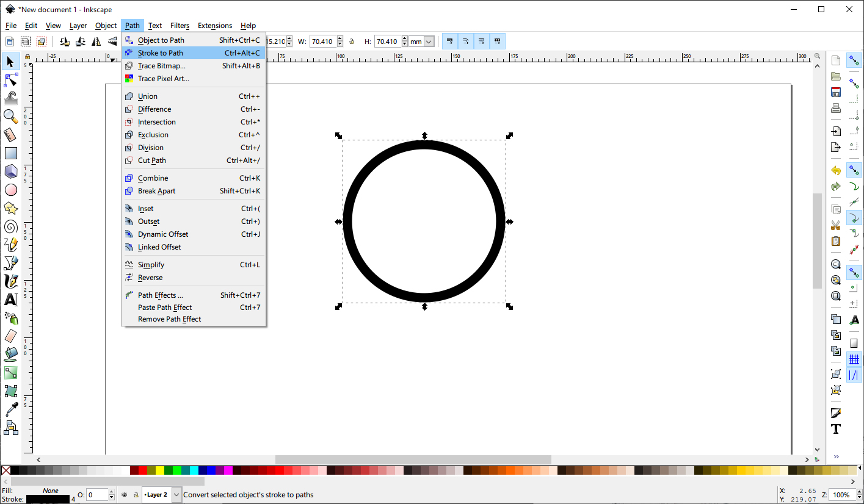This screenshot has width=864, height=504.
Task: Select the Selector arrow tool
Action: click(10, 62)
